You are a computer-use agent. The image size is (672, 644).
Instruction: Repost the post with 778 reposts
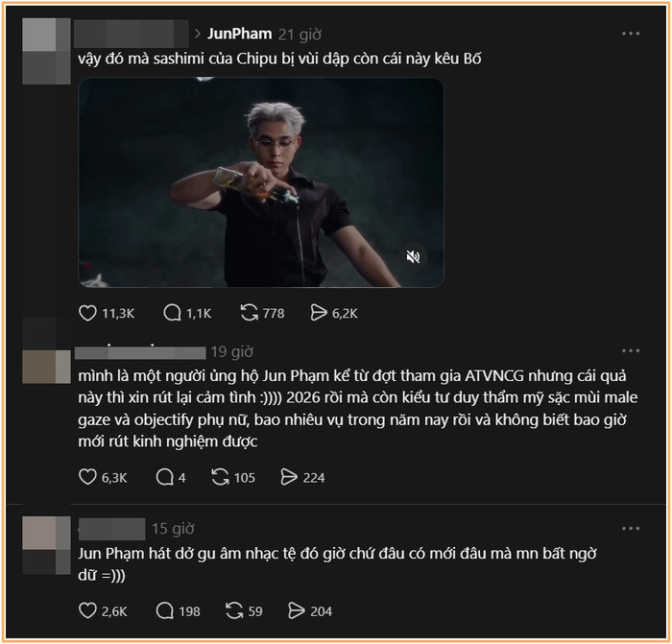point(249,312)
